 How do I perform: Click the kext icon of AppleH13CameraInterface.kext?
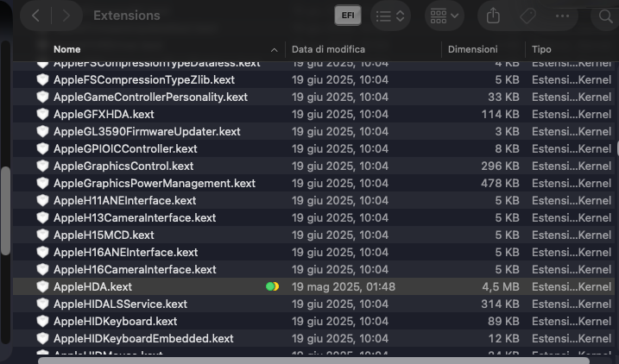coord(42,217)
